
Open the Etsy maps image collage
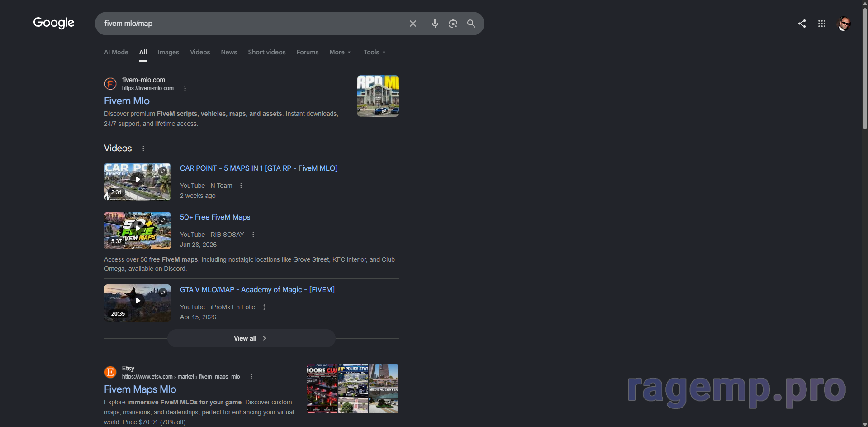352,389
